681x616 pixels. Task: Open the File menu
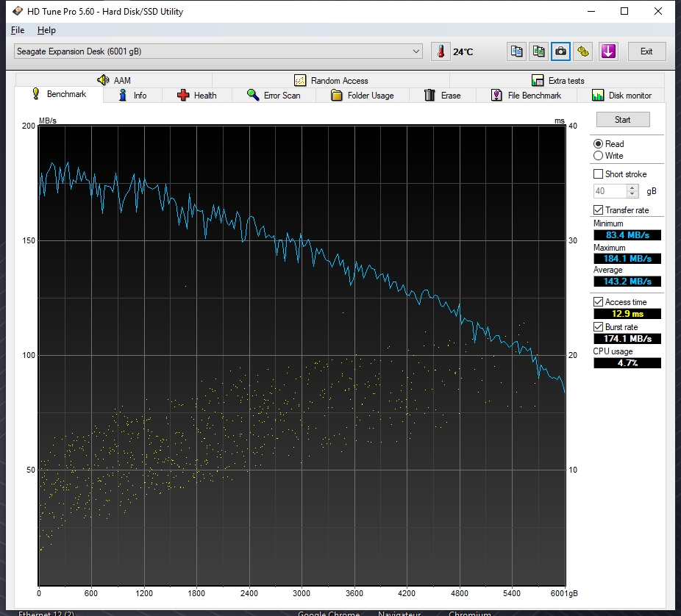point(18,30)
